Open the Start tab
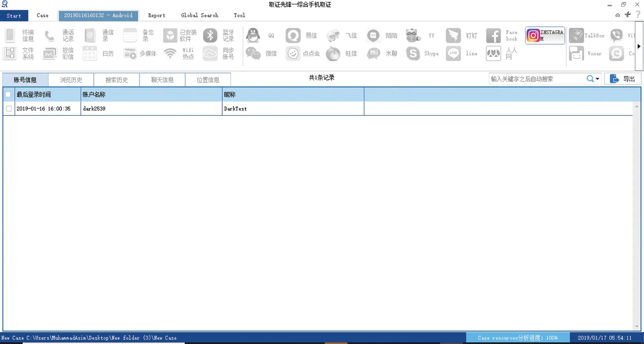644x344 pixels. [x=14, y=16]
